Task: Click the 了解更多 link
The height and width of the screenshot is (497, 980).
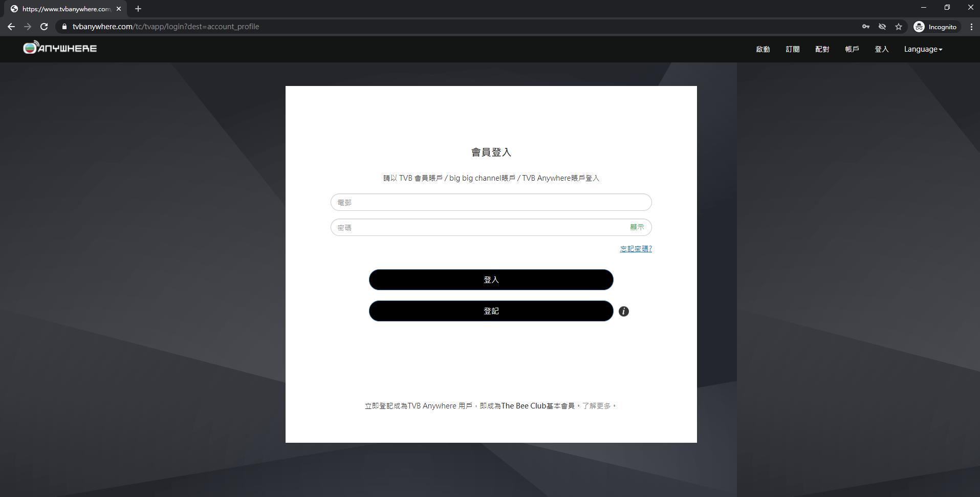Action: pos(597,406)
